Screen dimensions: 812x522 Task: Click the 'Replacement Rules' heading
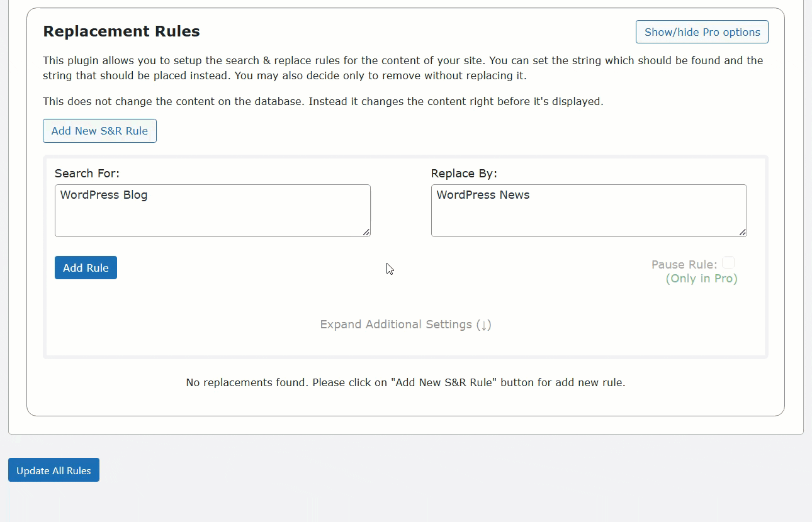[121, 31]
